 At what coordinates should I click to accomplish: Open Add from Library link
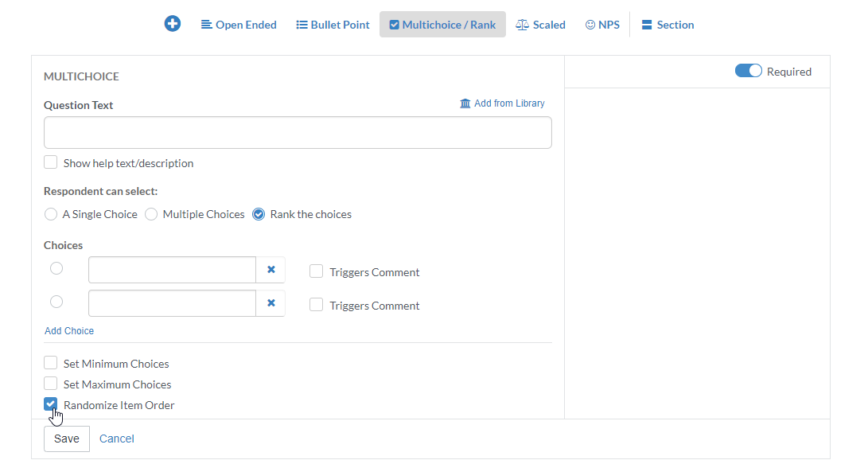click(502, 103)
